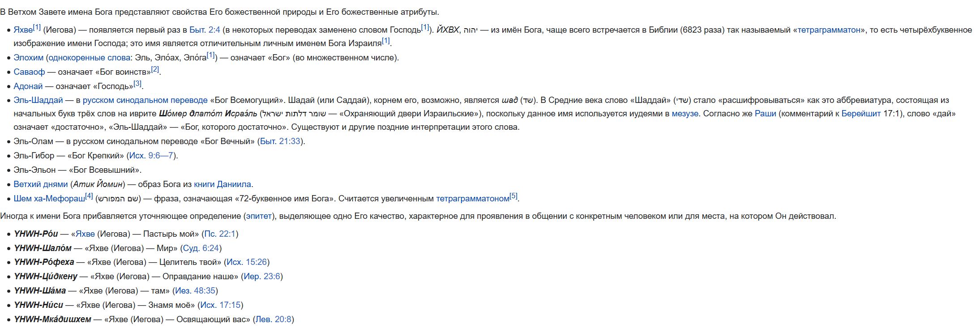Open the Быт. 2:4 verse link
Viewport: 980px width, 328px height.
[x=205, y=30]
